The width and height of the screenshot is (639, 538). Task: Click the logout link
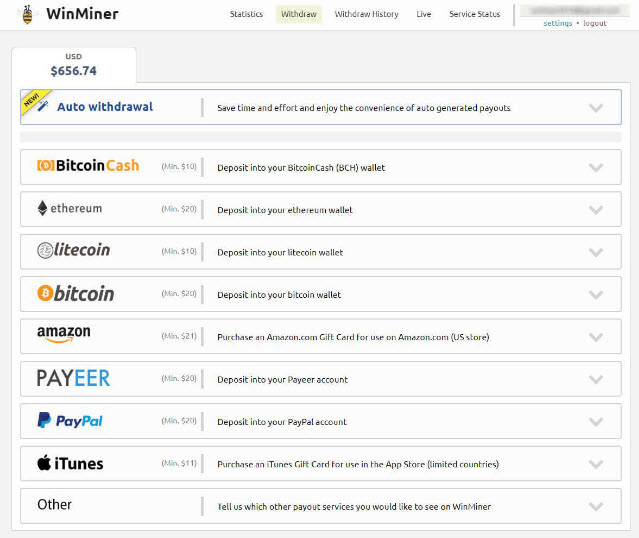[595, 23]
